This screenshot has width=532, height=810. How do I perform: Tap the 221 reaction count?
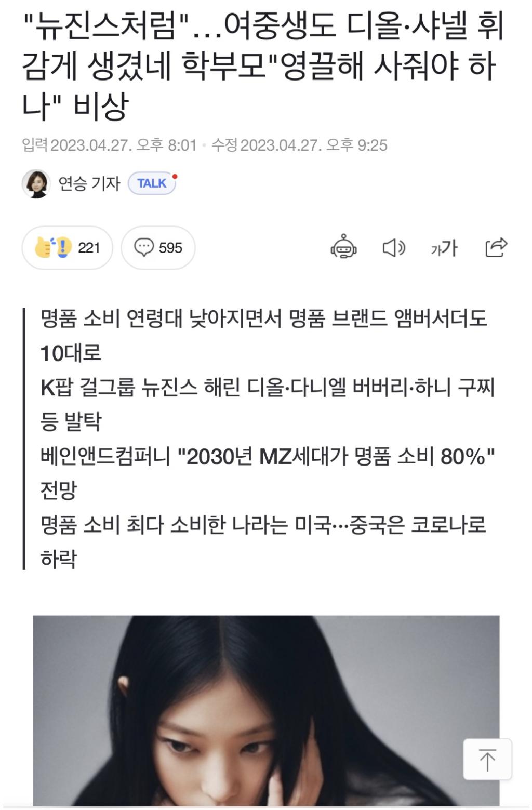click(x=89, y=248)
